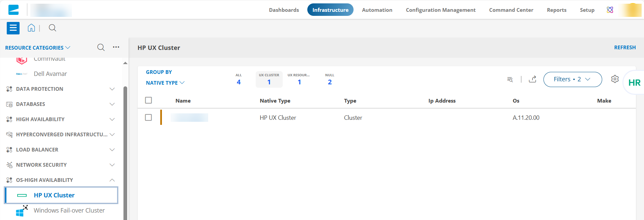The width and height of the screenshot is (644, 220).
Task: Click the Network Security category icon
Action: point(9,165)
